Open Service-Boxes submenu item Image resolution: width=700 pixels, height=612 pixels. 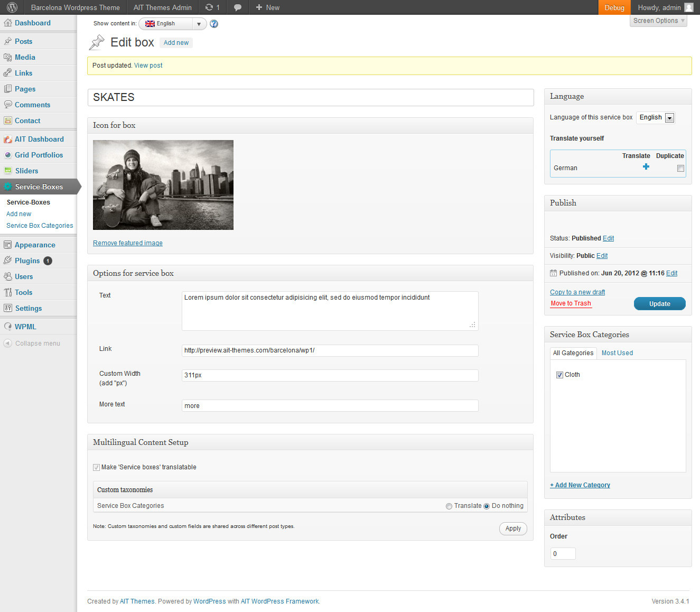29,202
